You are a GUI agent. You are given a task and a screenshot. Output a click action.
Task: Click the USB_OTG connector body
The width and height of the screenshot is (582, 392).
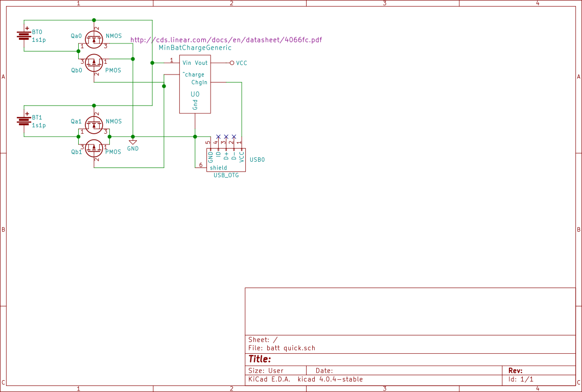click(x=226, y=160)
